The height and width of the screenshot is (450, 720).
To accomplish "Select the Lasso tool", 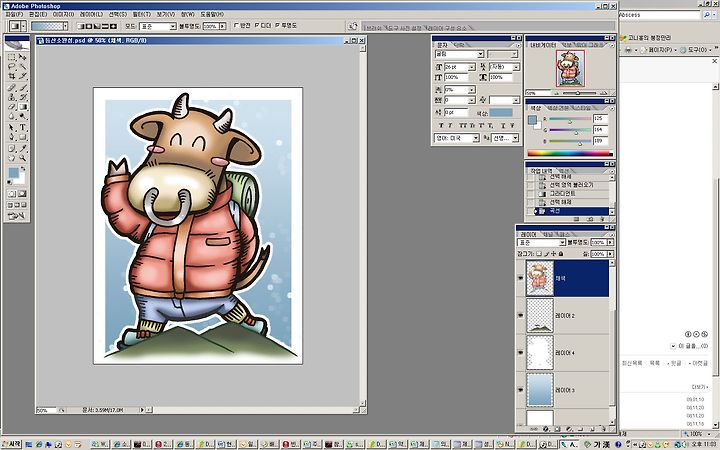I will click(x=11, y=67).
